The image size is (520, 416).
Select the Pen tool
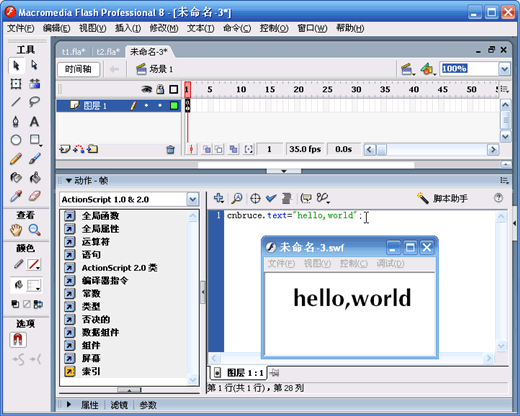coord(16,122)
